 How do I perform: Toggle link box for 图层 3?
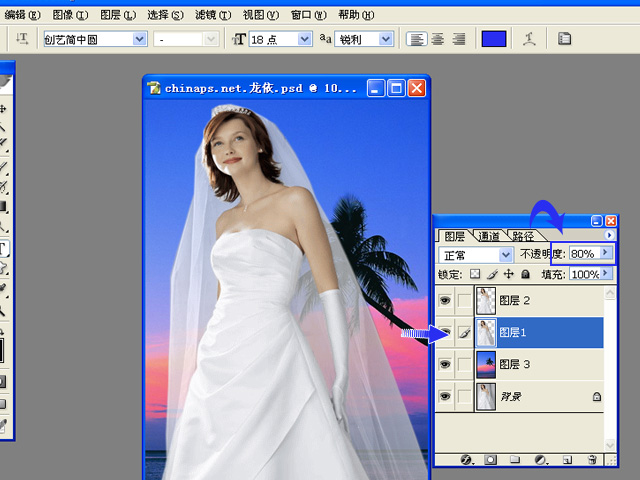pos(464,364)
